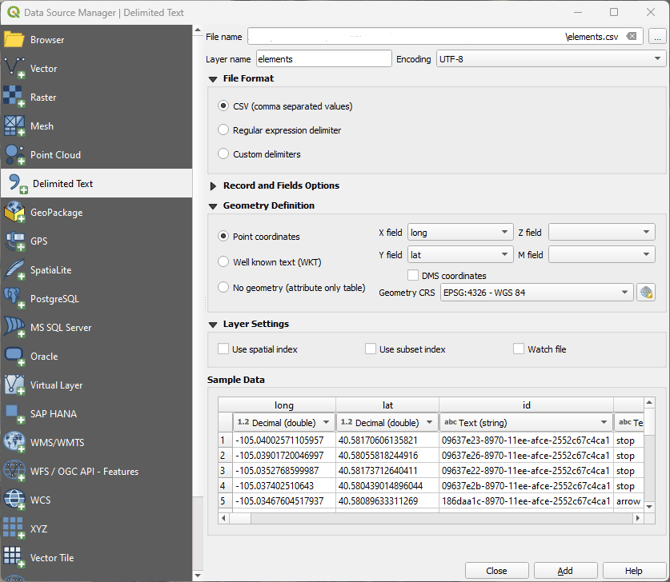The height and width of the screenshot is (582, 670).
Task: Click sidebar scroll-down arrow
Action: point(197,575)
